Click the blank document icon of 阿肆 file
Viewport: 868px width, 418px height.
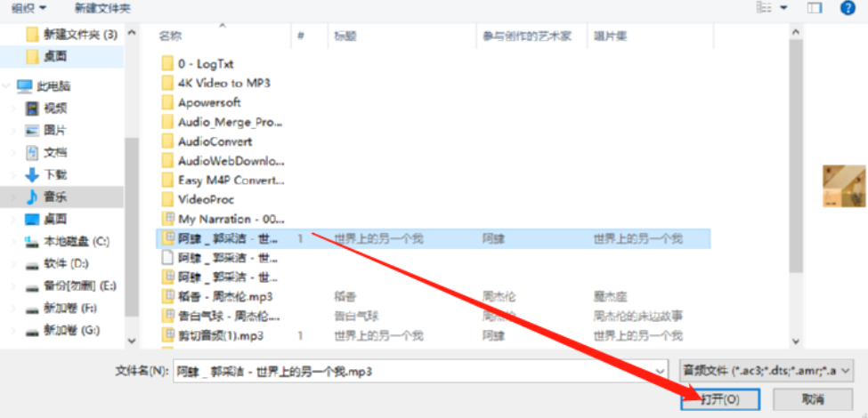[x=167, y=258]
